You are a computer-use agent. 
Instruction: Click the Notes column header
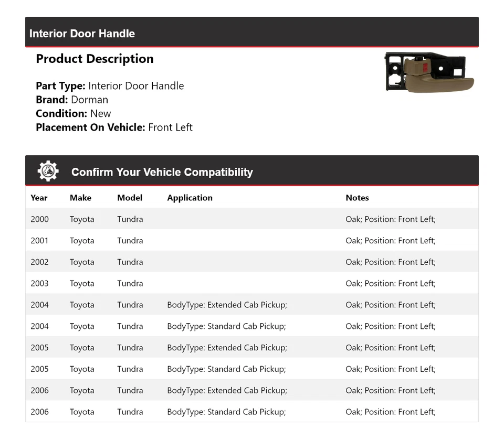[x=357, y=198]
